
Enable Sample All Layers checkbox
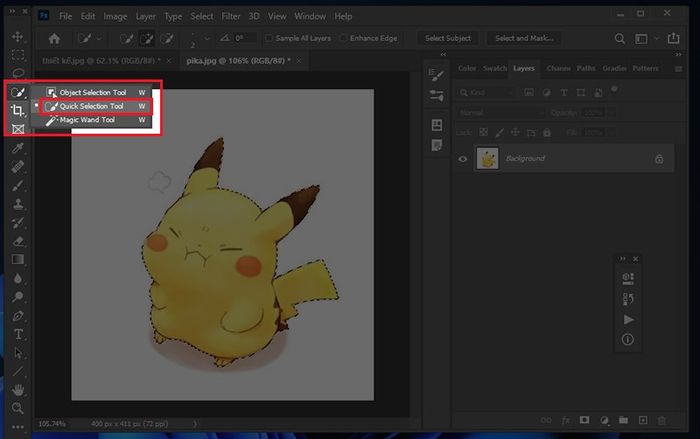[269, 38]
